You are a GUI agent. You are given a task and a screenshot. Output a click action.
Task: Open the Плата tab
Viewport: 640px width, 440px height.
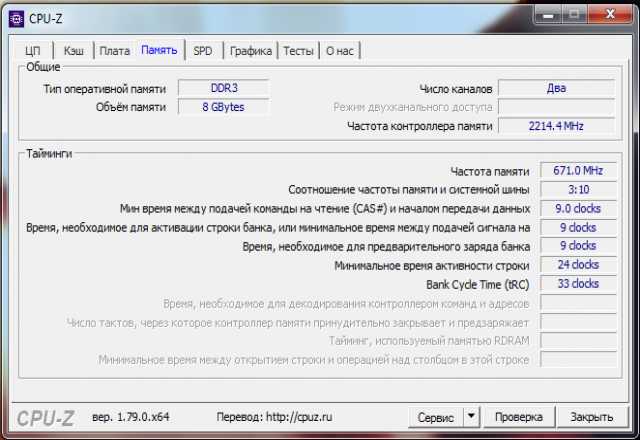coord(115,51)
